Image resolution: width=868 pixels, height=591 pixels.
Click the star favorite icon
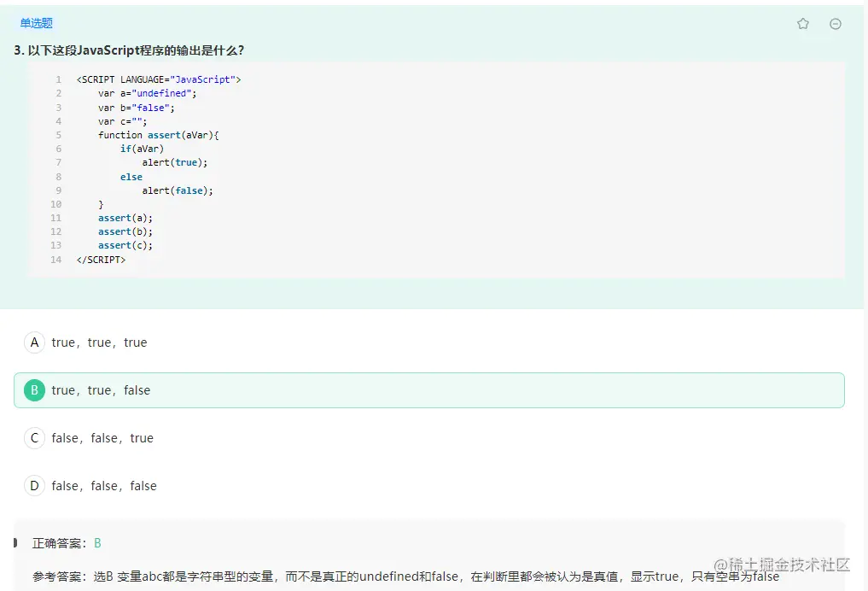(802, 23)
